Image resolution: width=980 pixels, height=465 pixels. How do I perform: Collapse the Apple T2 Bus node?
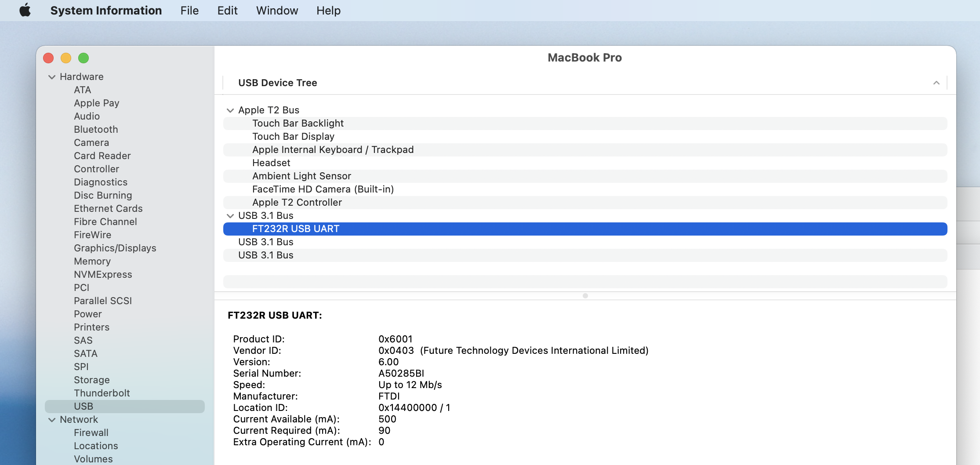(x=230, y=110)
